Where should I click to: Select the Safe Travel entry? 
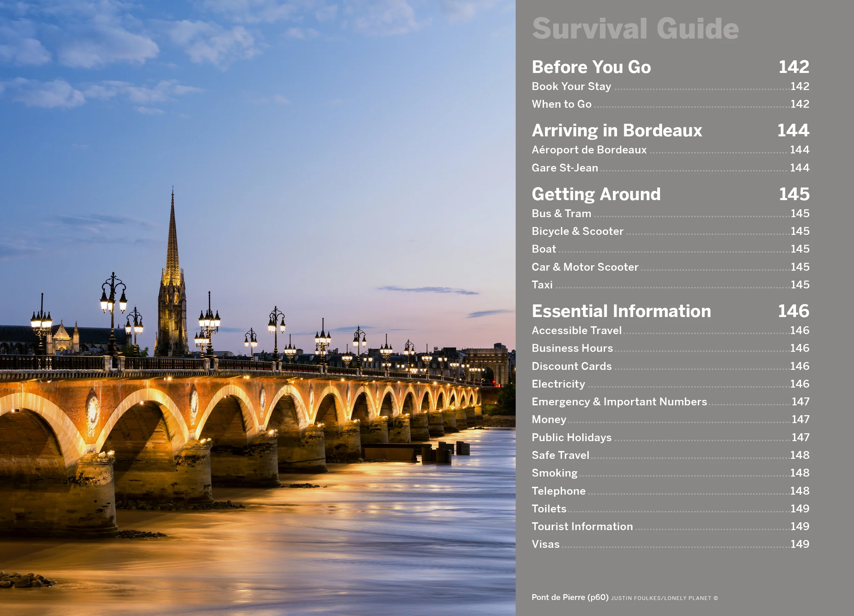pyautogui.click(x=560, y=455)
